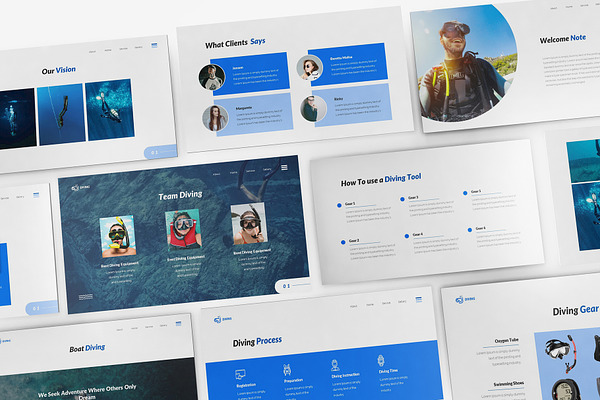
Task: Click the Diving Instruction diver icon
Action: tap(335, 365)
